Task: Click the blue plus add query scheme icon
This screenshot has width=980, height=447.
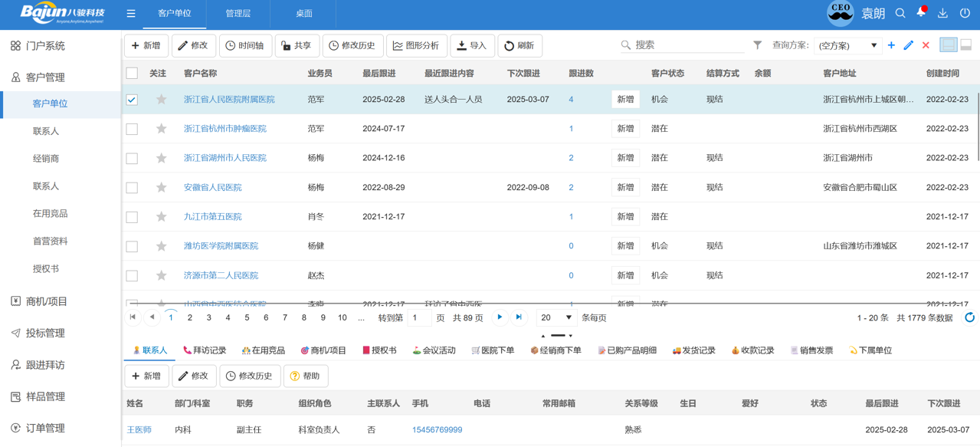Action: [891, 45]
